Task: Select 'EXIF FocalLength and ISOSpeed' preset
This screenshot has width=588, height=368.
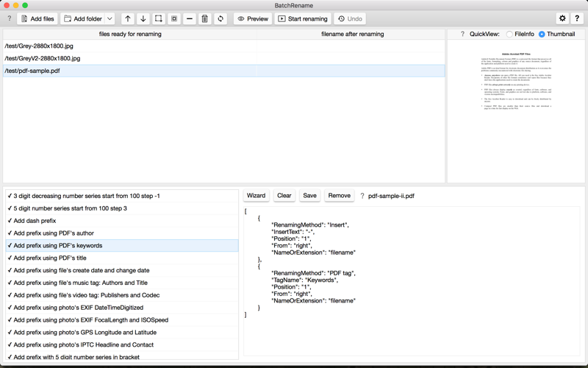Action: click(x=122, y=319)
